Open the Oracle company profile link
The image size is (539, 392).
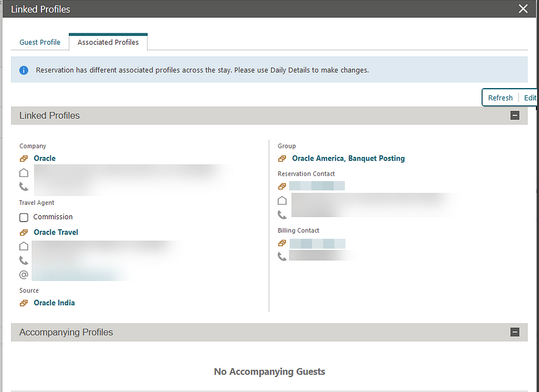coord(45,158)
